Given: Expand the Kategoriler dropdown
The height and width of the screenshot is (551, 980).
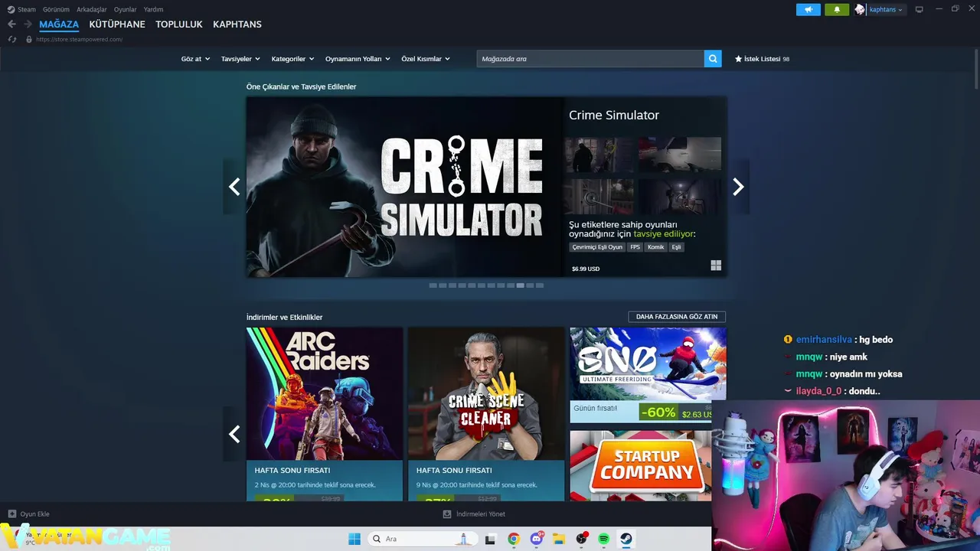Looking at the screenshot, I should [x=292, y=59].
